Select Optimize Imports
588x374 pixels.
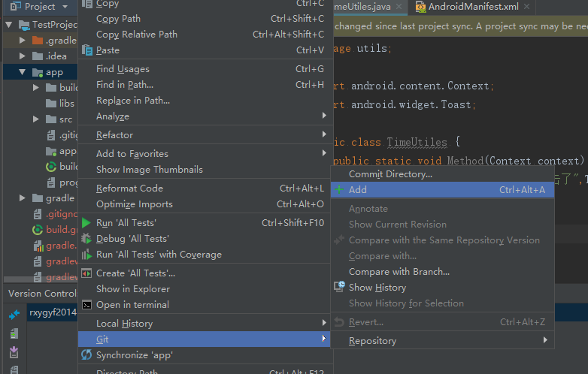[205, 204]
